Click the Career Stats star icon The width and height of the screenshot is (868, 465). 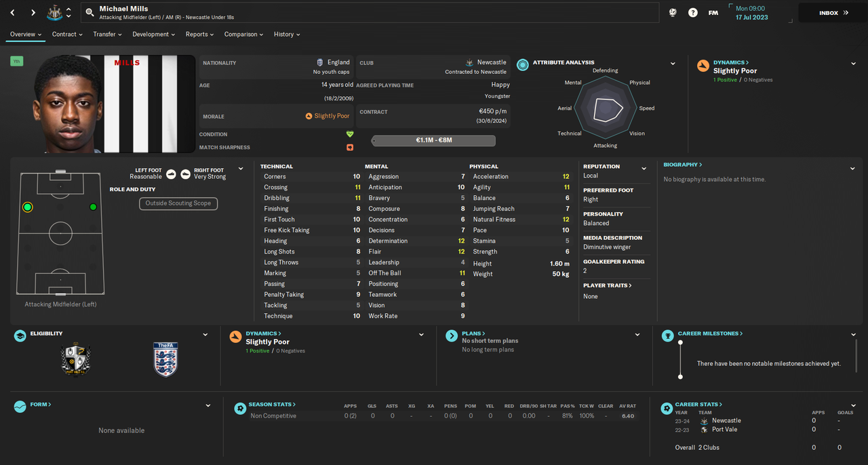[x=666, y=409]
